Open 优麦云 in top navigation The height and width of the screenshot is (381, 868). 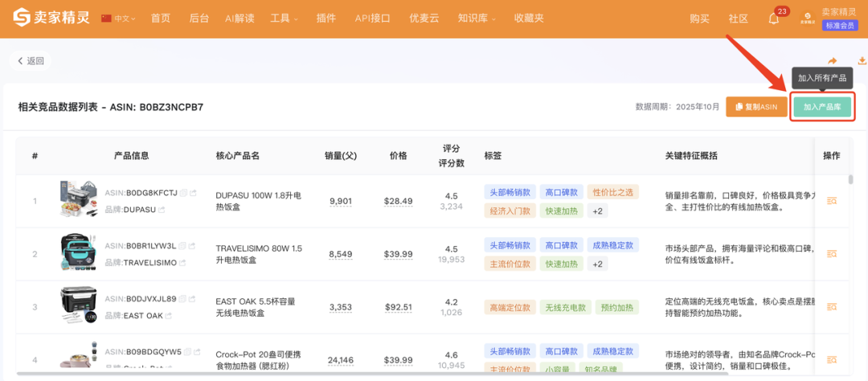[x=424, y=18]
